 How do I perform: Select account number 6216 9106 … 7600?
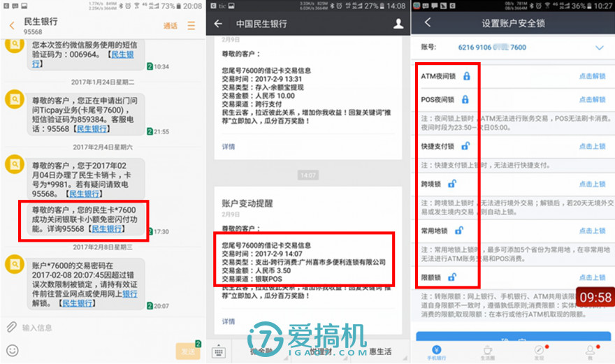(x=492, y=48)
